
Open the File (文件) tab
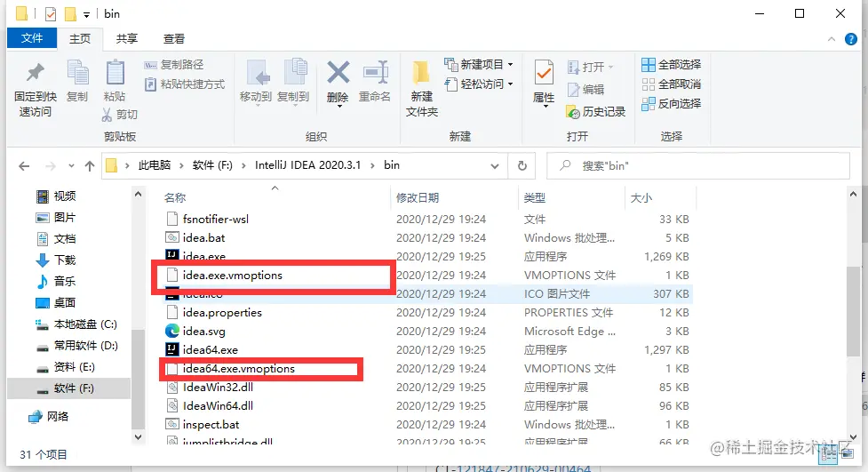32,38
